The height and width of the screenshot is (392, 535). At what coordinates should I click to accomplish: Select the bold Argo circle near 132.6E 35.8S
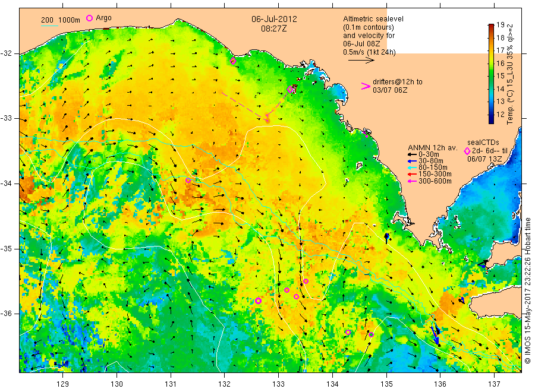pos(259,301)
